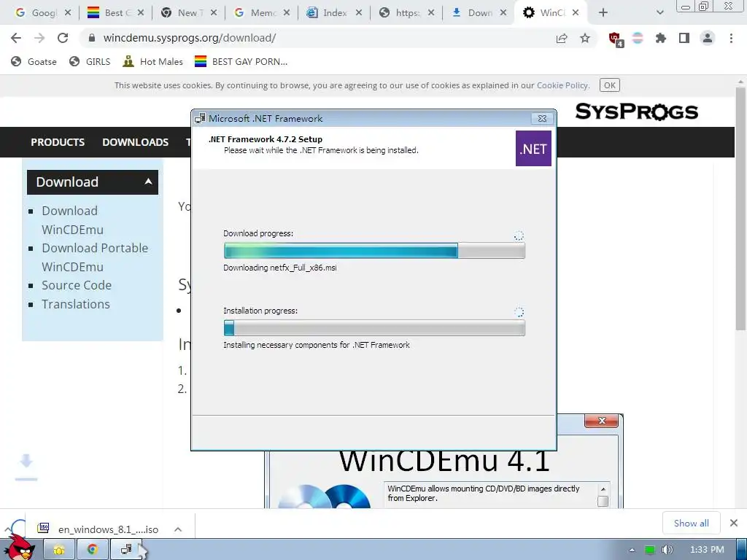Switch to the New Tab tab

(183, 13)
